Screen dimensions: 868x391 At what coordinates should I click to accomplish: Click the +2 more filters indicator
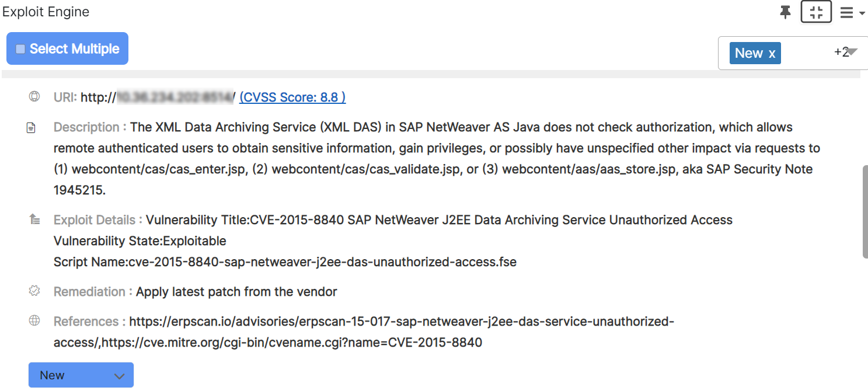(841, 52)
